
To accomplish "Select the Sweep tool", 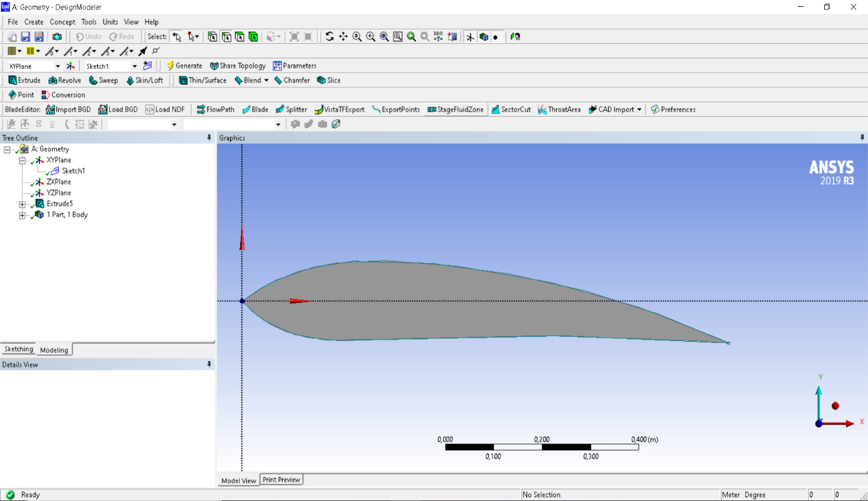I will click(103, 80).
